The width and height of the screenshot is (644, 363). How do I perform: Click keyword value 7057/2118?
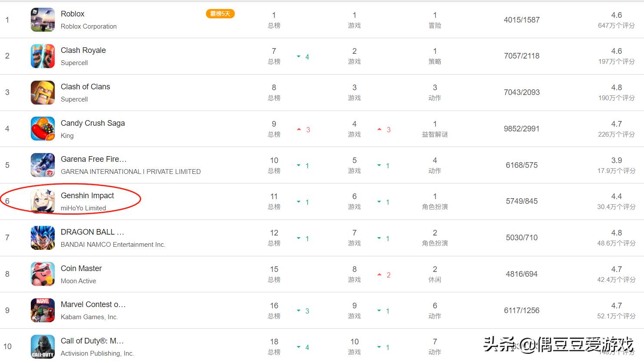(522, 56)
